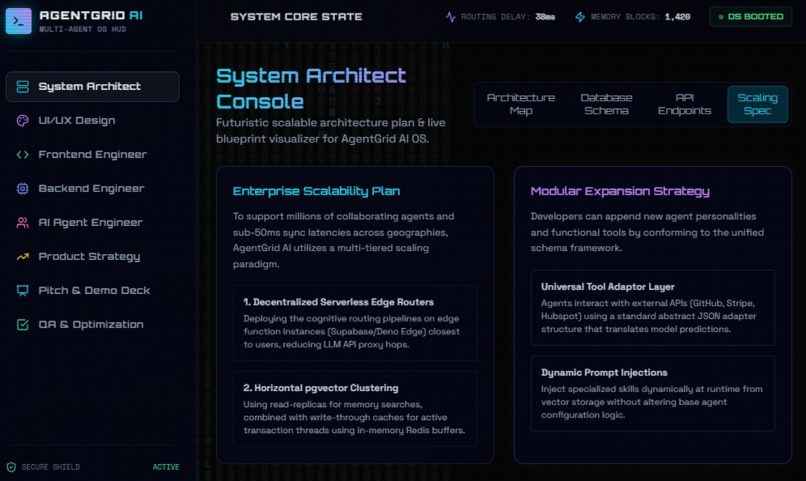Screen dimensions: 806x481
Task: Click the memory blocks lightning icon
Action: click(x=580, y=17)
